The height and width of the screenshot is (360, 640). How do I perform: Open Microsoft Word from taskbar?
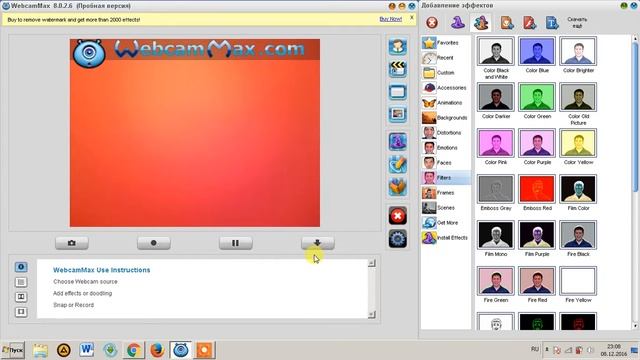tap(87, 350)
